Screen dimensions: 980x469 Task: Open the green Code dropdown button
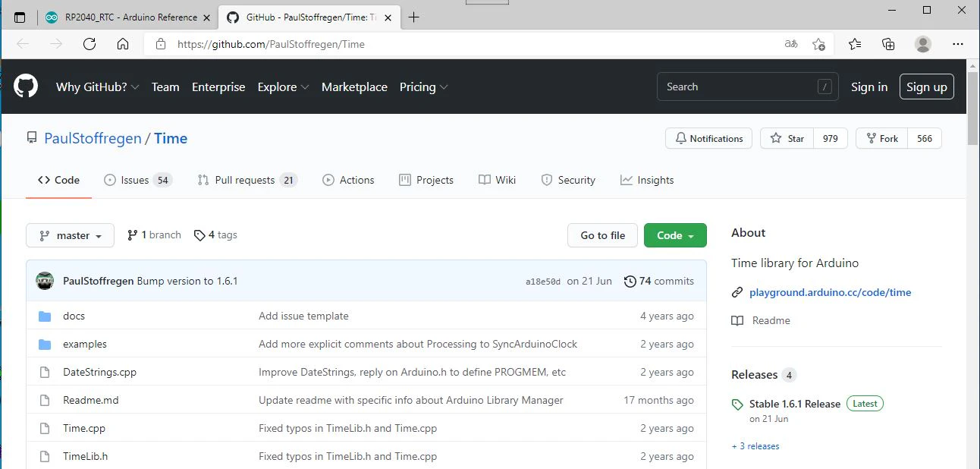(675, 235)
